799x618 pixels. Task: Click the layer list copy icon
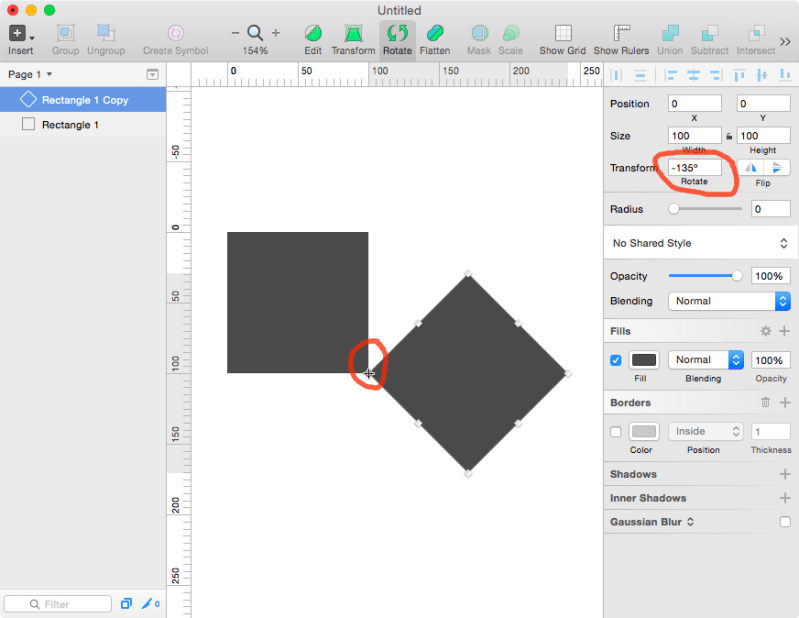[x=126, y=604]
